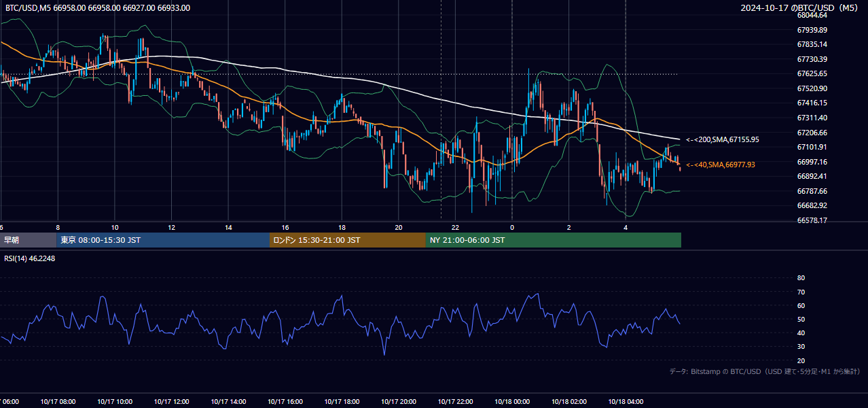Viewport: 868px width, 408px height.
Task: Click RSI axis level 80
Action: tap(801, 278)
